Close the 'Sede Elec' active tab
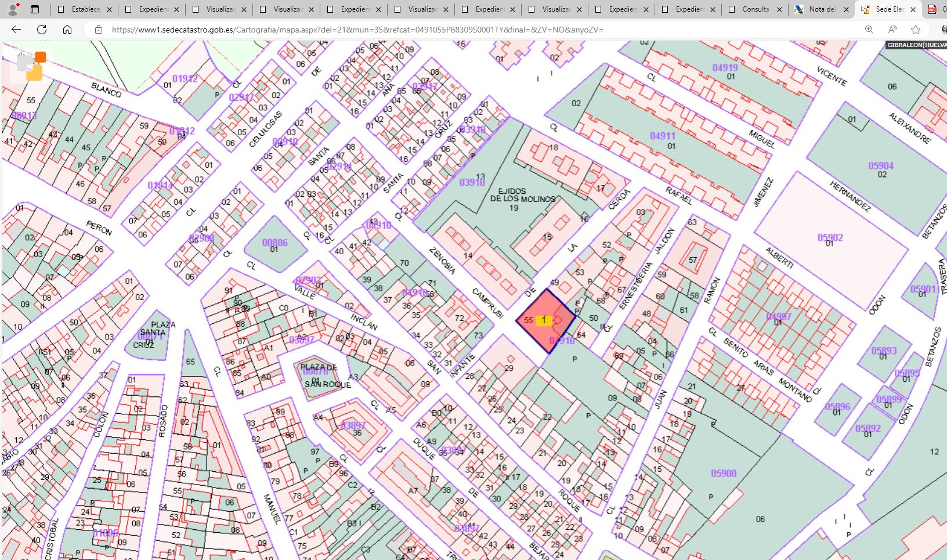Viewport: 947px width, 560px height. pyautogui.click(x=913, y=9)
